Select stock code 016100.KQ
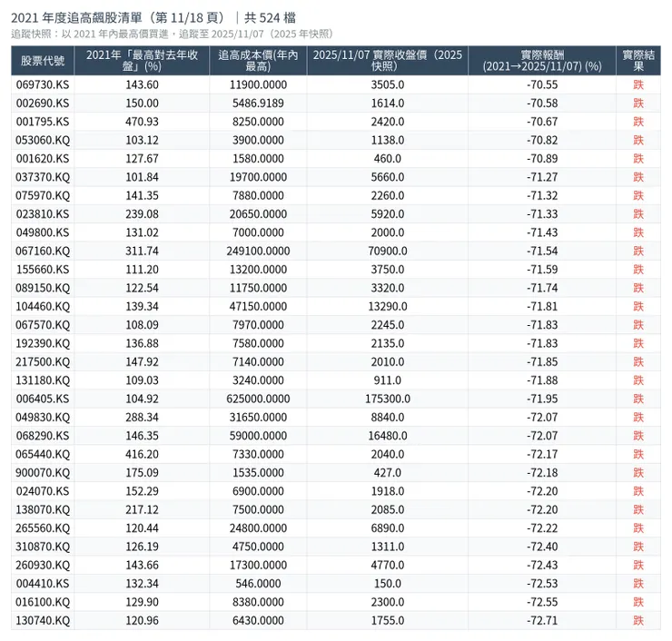 43,602
